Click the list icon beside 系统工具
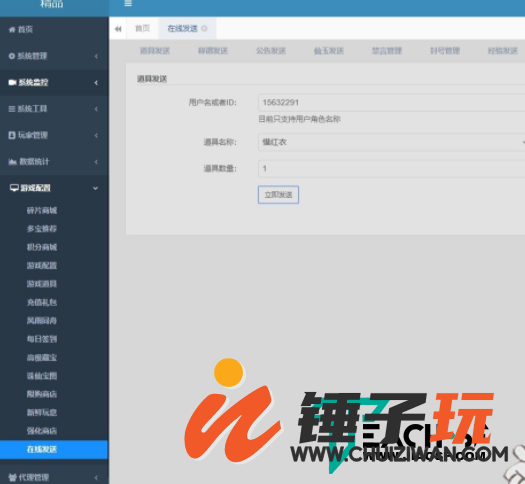525x484 pixels. point(12,109)
